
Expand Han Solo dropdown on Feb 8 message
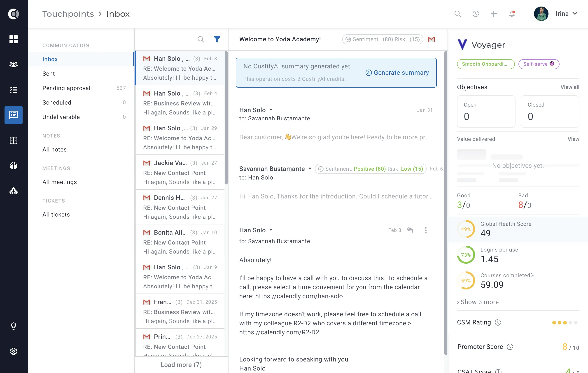tap(271, 230)
